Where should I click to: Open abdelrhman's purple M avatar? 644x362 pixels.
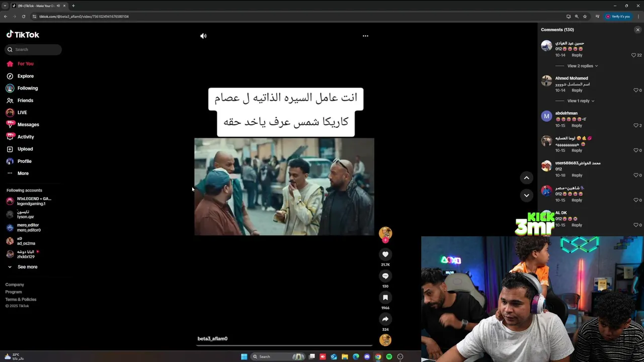[546, 116]
